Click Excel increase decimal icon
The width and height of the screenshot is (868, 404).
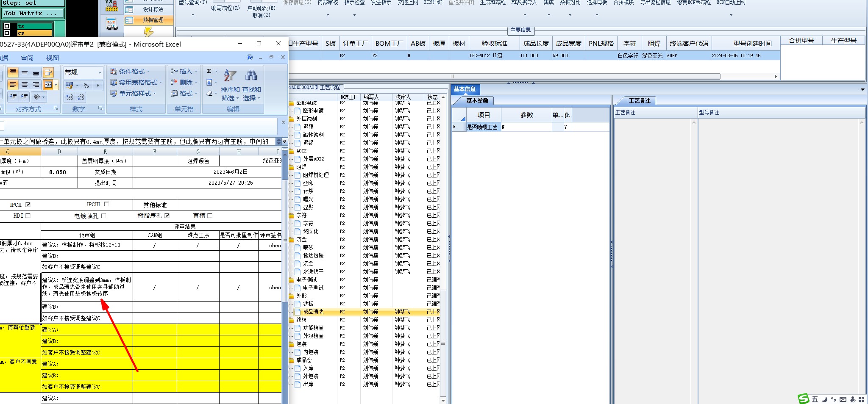click(x=70, y=97)
